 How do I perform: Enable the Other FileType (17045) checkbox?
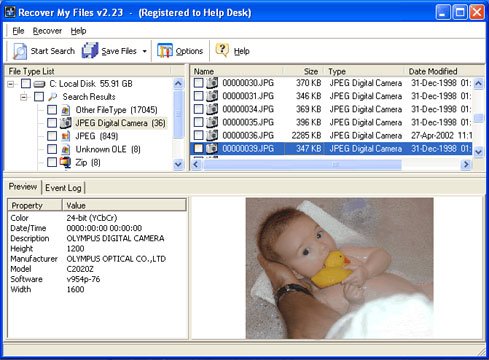52,110
